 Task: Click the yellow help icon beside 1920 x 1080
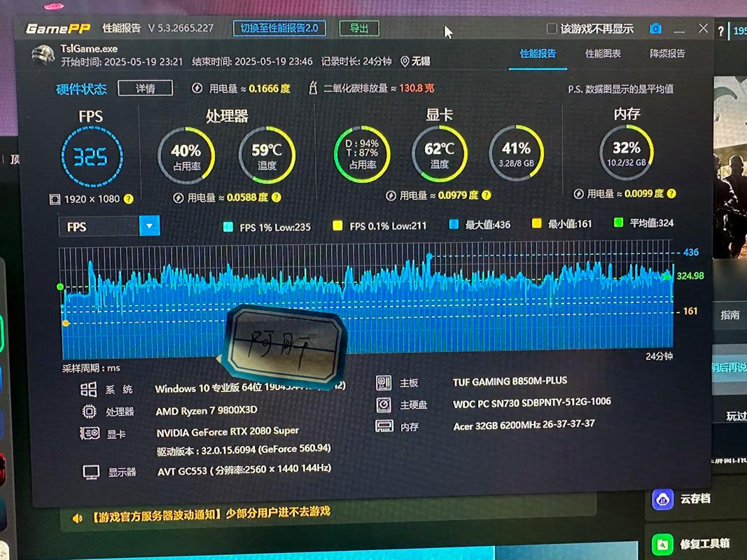129,199
